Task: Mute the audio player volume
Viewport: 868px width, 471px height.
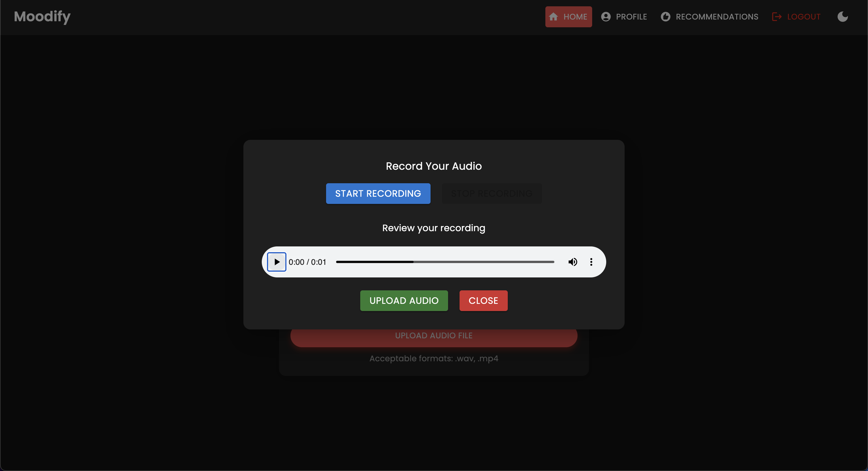Action: click(572, 262)
